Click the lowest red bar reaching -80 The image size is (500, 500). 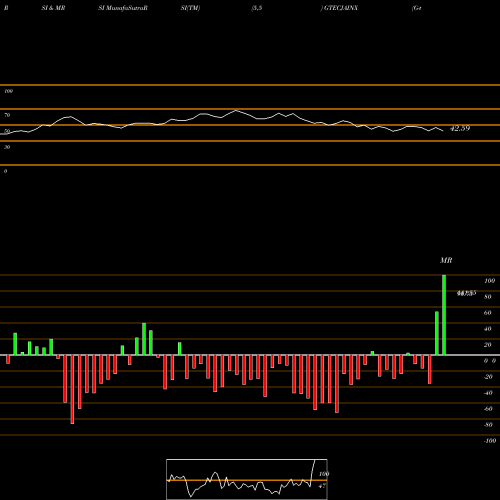(72, 389)
